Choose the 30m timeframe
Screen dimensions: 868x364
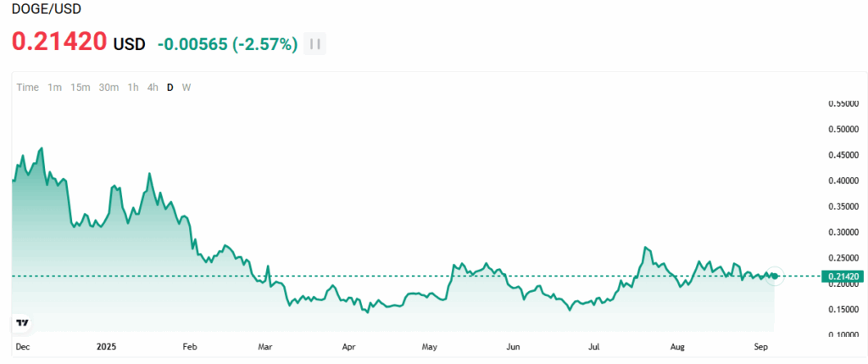(108, 87)
